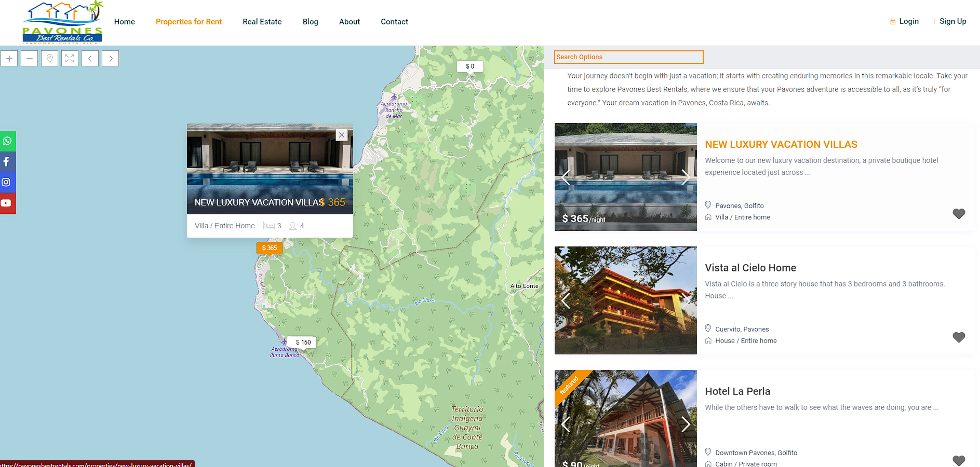
Task: Click the Sign Up link
Action: pyautogui.click(x=949, y=21)
